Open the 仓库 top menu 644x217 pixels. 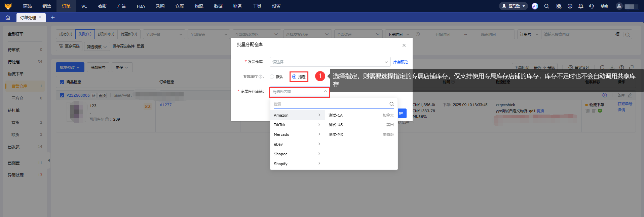[x=180, y=6]
